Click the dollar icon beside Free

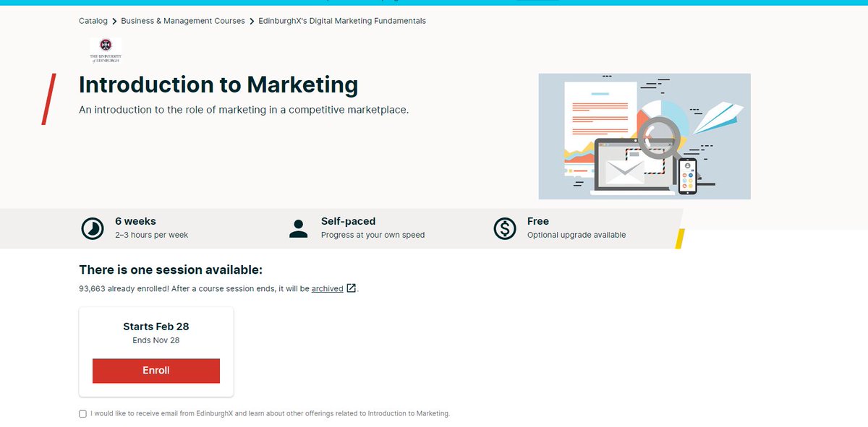tap(504, 229)
